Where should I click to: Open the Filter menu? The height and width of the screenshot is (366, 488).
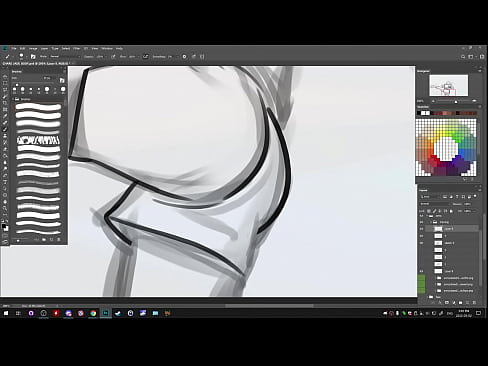coord(77,48)
